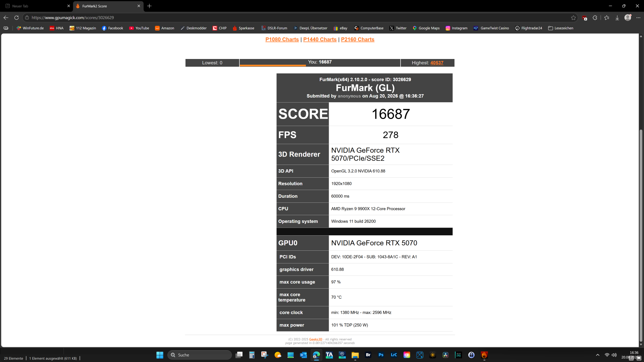The height and width of the screenshot is (362, 644).
Task: Open the Deskmodder bookmark
Action: (194, 28)
